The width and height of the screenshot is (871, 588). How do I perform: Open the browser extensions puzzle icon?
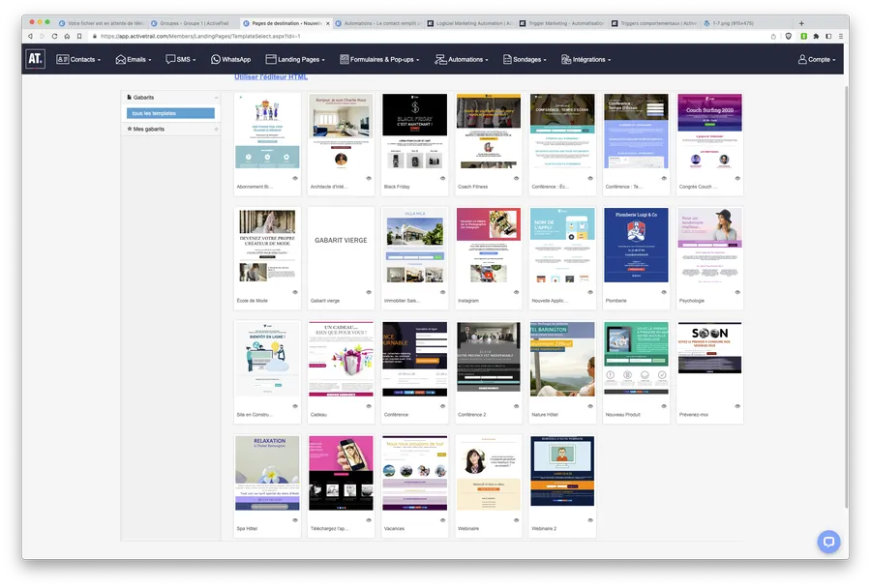tap(816, 36)
